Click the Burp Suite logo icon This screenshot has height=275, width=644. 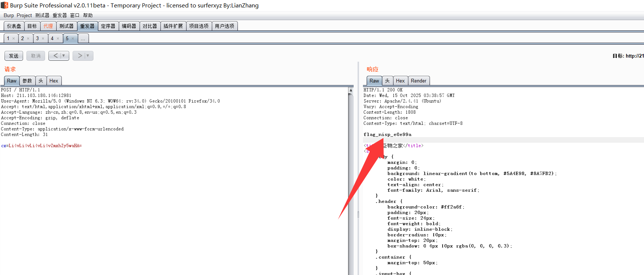(x=4, y=5)
